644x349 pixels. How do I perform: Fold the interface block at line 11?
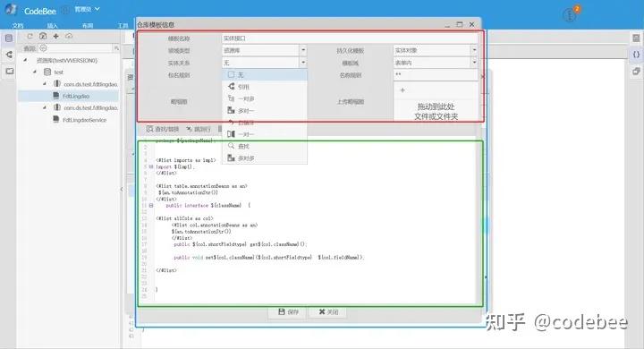pyautogui.click(x=151, y=205)
